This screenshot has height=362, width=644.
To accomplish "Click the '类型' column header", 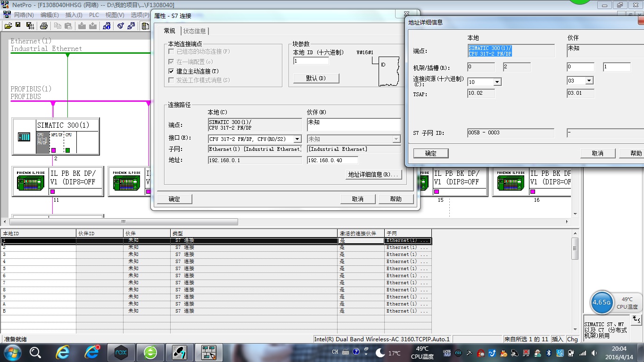I will (254, 233).
